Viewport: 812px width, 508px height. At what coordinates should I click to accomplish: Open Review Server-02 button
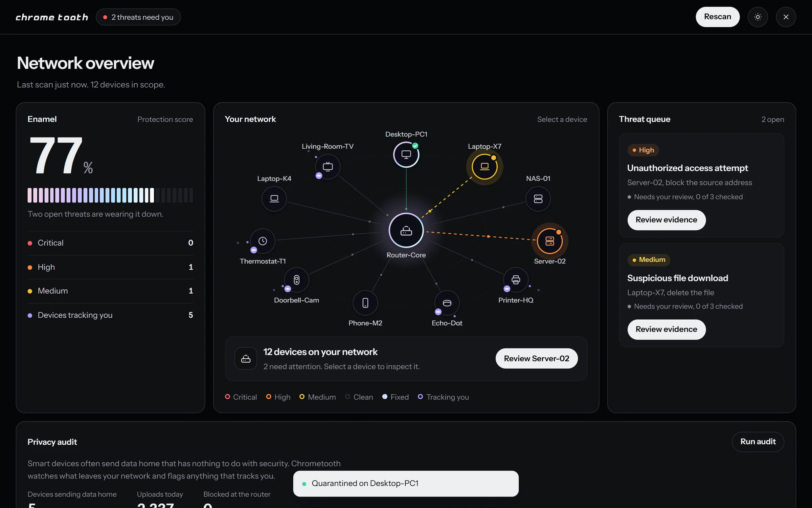537,358
